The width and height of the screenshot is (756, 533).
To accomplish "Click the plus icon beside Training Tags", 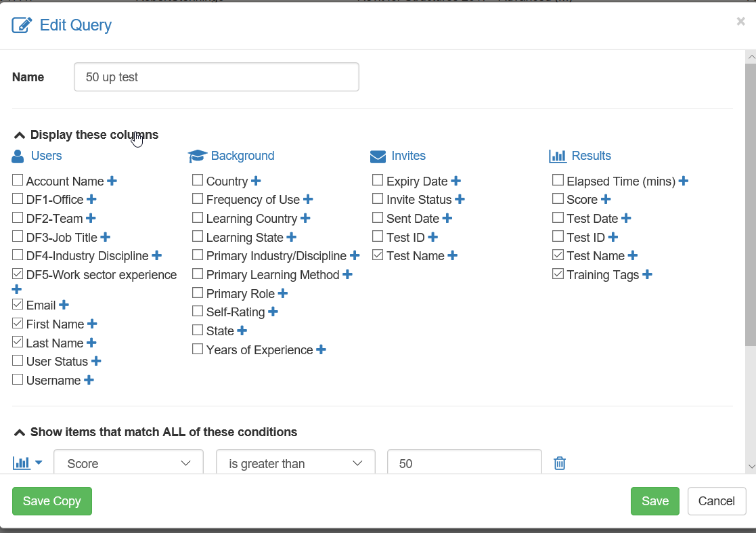I will [647, 274].
